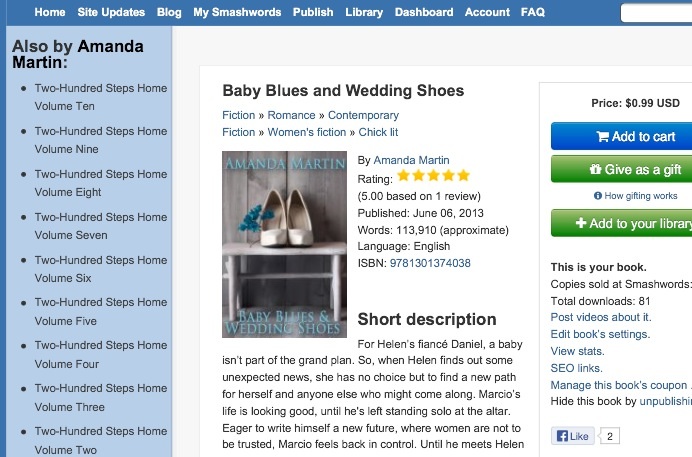Open My Smashwords in the navigation bar
Viewport: 692px width, 457px height.
[x=237, y=12]
